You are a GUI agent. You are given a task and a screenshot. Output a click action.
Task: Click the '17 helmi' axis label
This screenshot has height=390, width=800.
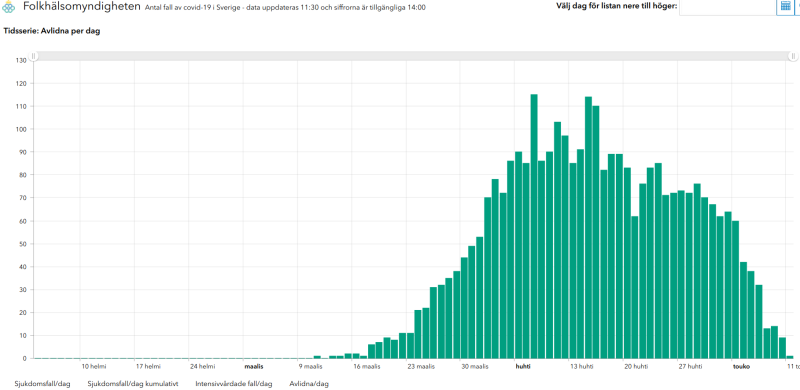pos(147,367)
